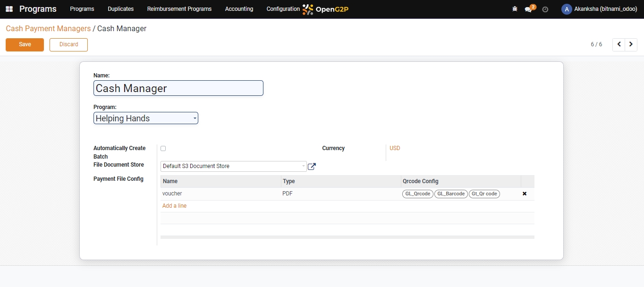Delete the voucher row with X icon

pos(525,194)
